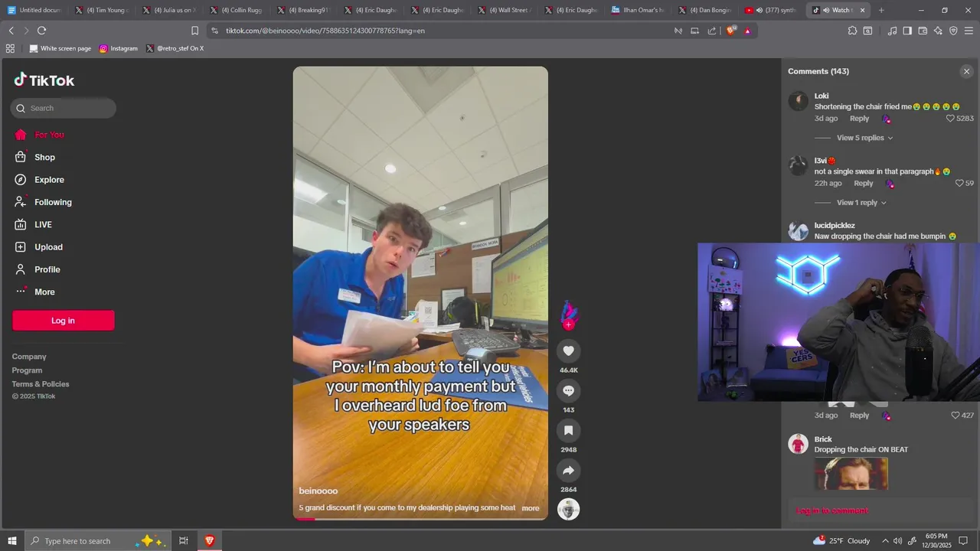Image resolution: width=980 pixels, height=551 pixels.
Task: Click the site settings icon beside the URL
Action: click(x=214, y=31)
